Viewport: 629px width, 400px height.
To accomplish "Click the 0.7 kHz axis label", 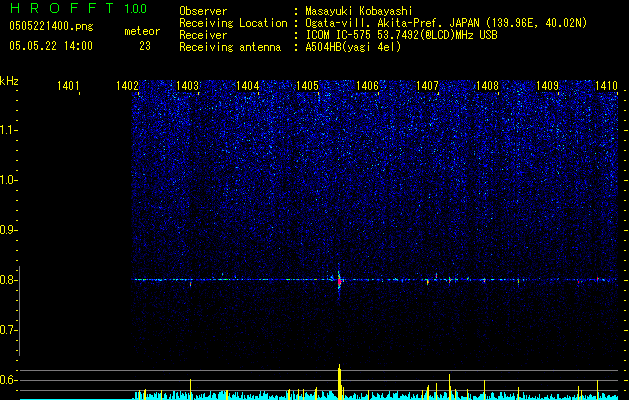I will coord(7,330).
